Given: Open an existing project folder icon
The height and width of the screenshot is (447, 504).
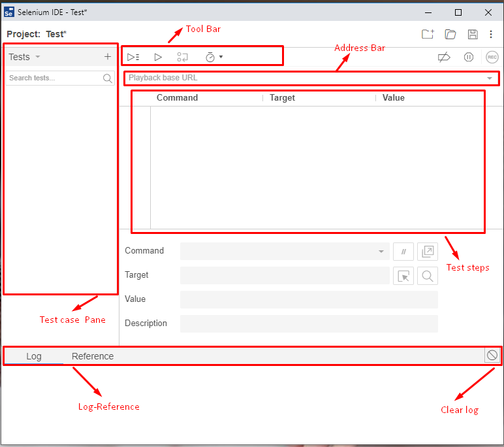Looking at the screenshot, I should tap(450, 34).
